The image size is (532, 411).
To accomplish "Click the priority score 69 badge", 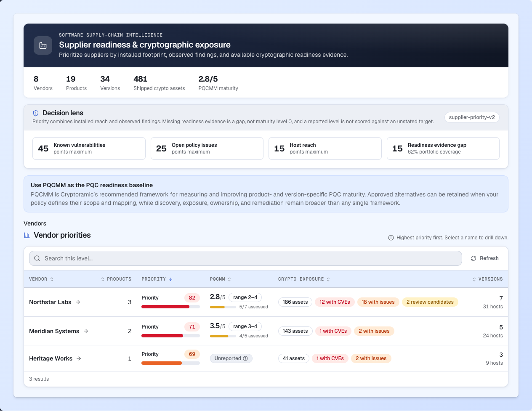I will [192, 354].
